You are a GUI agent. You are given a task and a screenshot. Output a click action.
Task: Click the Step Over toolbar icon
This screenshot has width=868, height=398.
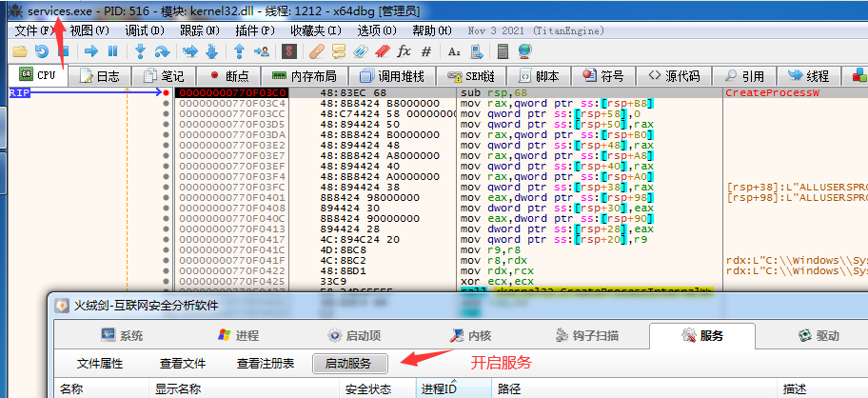(163, 51)
